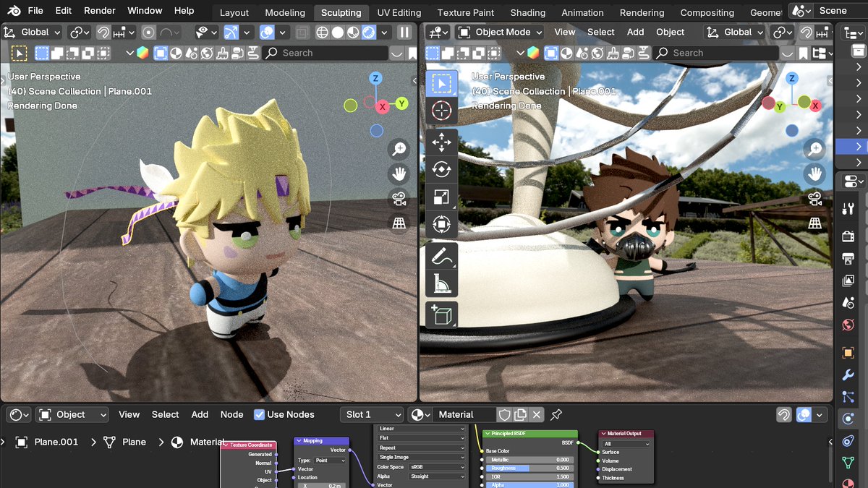Open node editor Object type dropdown
The width and height of the screenshot is (868, 488).
pos(72,414)
